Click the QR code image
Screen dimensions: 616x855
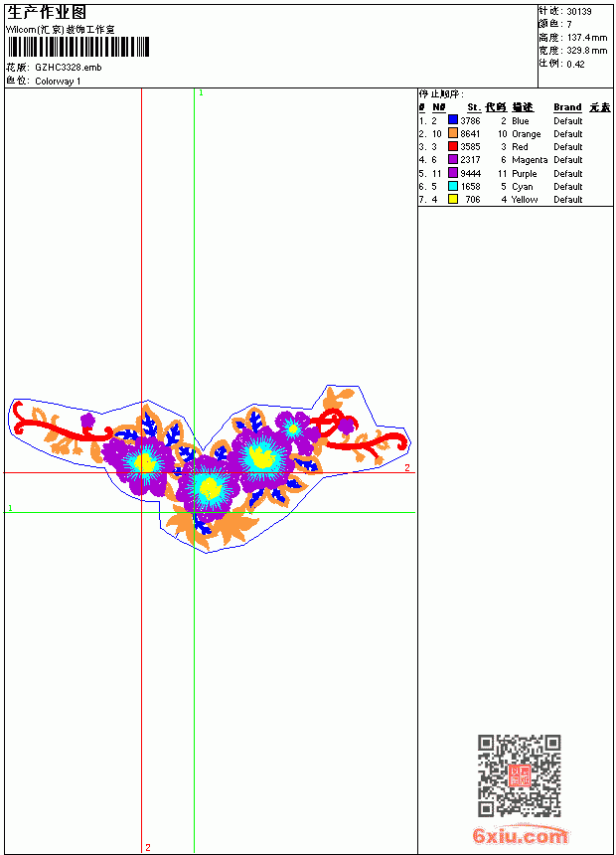tap(520, 775)
